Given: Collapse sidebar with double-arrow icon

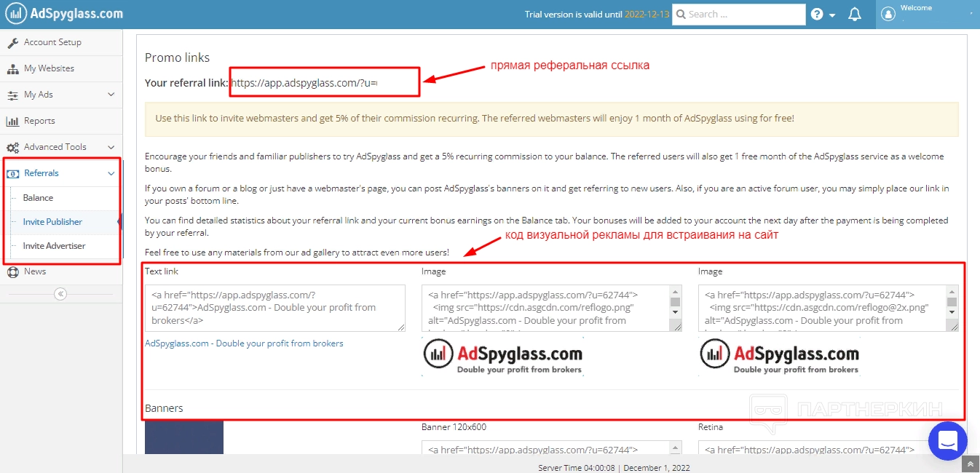Looking at the screenshot, I should (x=60, y=294).
